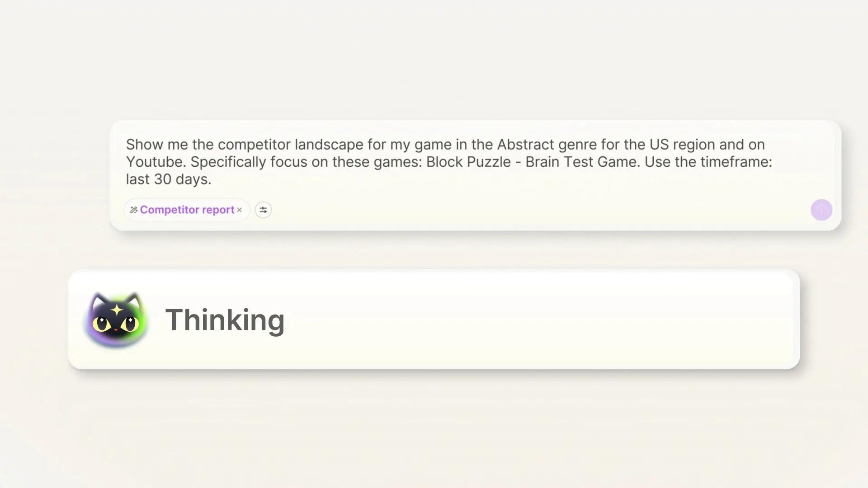The image size is (868, 488).
Task: Click the word 'US' in the prompt
Action: coord(659,145)
